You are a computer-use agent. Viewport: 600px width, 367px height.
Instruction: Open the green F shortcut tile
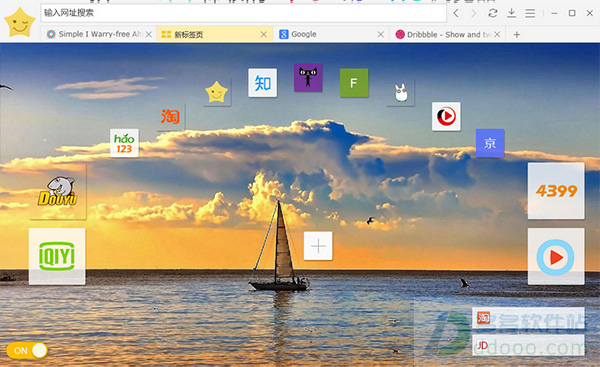coord(354,83)
